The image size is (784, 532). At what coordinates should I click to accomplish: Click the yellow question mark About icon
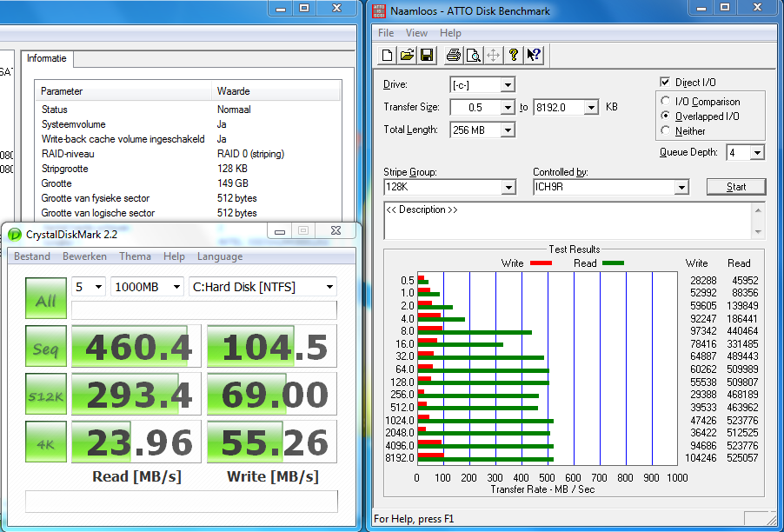pyautogui.click(x=513, y=55)
